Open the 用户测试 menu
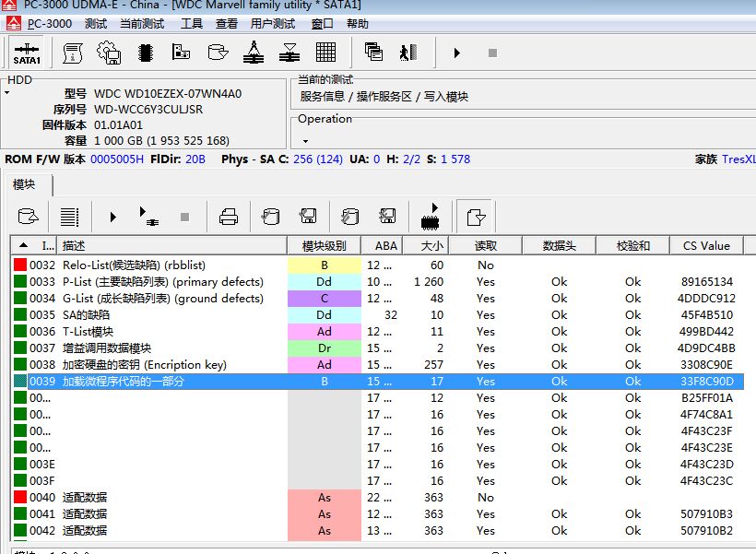 coord(273,23)
